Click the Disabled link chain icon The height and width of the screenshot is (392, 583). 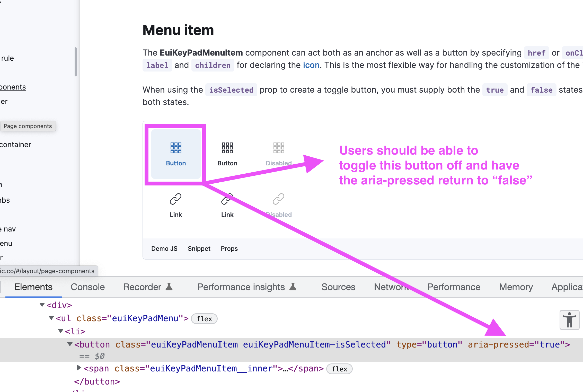coord(278,199)
